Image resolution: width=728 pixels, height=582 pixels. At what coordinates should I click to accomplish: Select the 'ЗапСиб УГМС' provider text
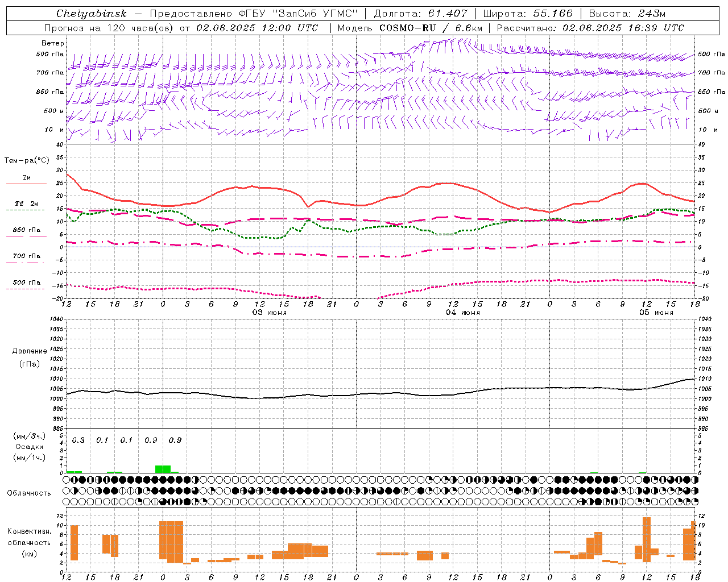316,14
